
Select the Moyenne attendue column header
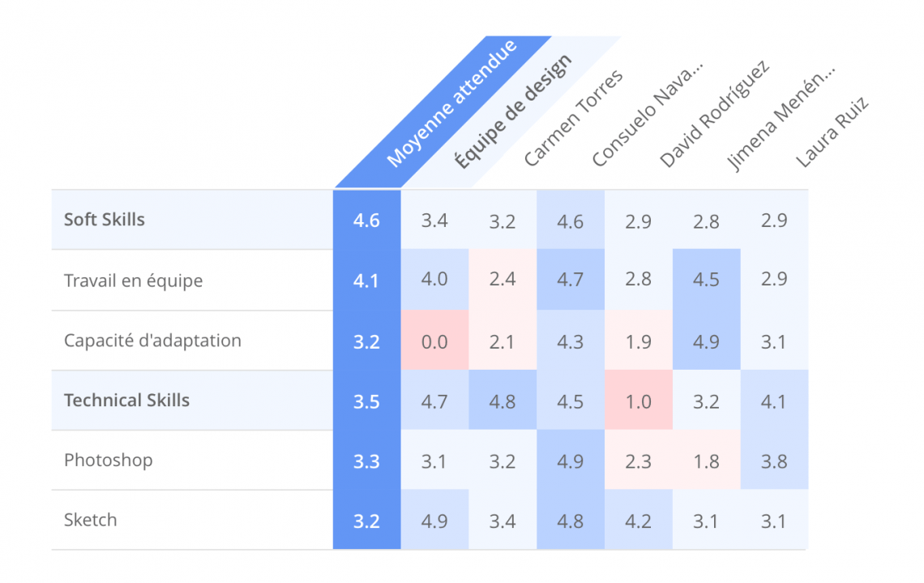(451, 103)
